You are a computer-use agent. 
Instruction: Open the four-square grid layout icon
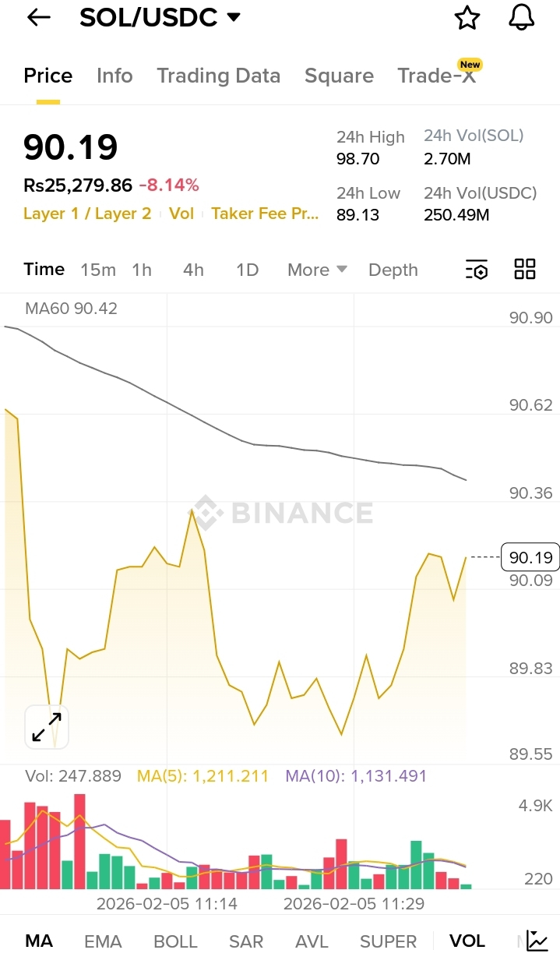525,270
